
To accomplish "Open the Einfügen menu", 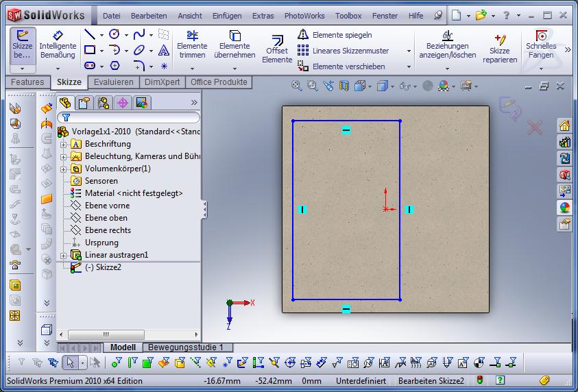I will point(226,15).
